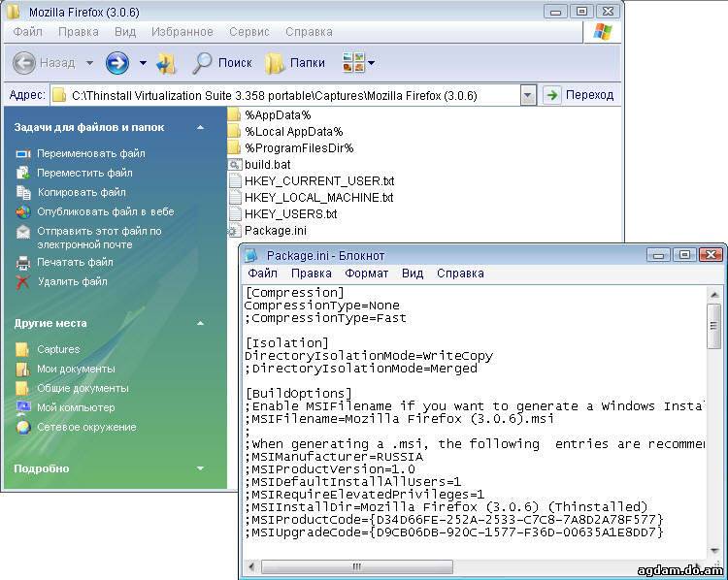Open Правка menu in Explorer window

click(78, 32)
